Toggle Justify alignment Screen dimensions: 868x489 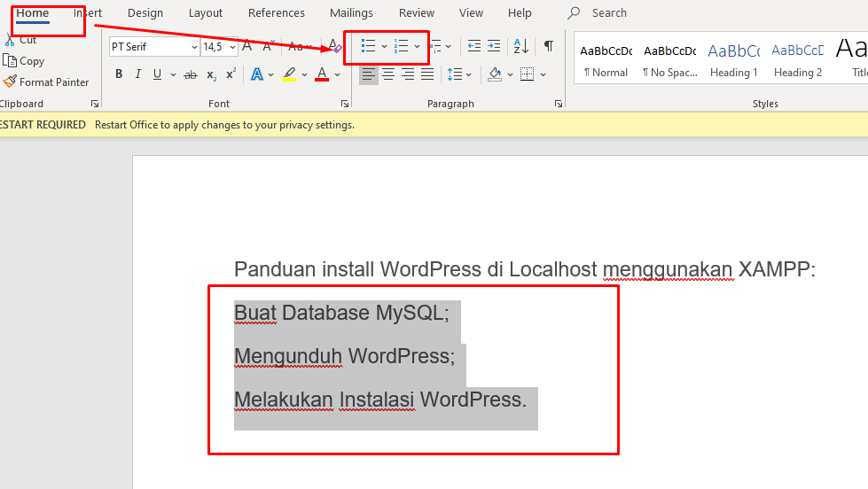pyautogui.click(x=427, y=74)
